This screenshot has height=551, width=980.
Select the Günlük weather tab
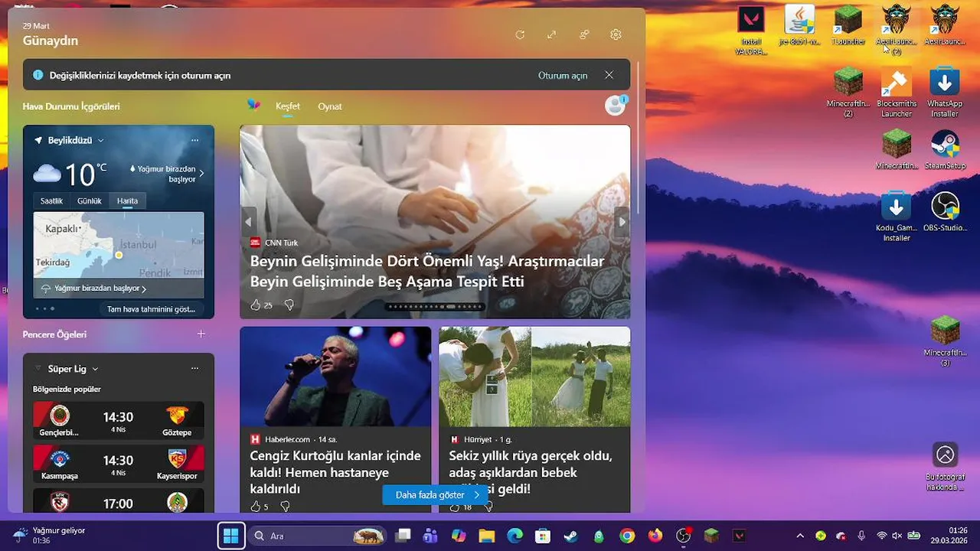pos(90,201)
